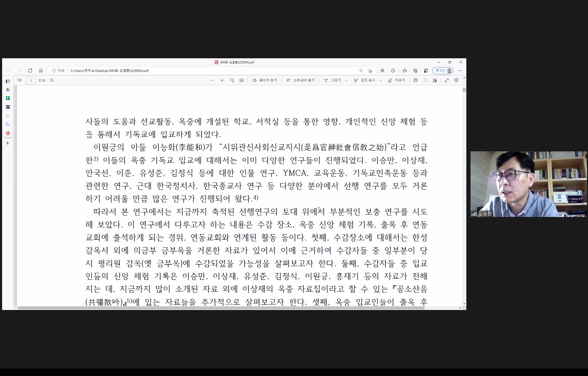Image resolution: width=588 pixels, height=376 pixels.
Task: Reload the PDF page
Action: [30, 71]
